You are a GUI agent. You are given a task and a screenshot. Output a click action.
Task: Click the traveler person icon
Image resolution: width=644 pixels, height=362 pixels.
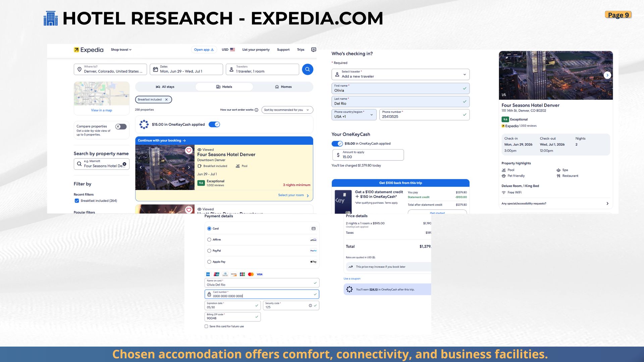click(231, 69)
